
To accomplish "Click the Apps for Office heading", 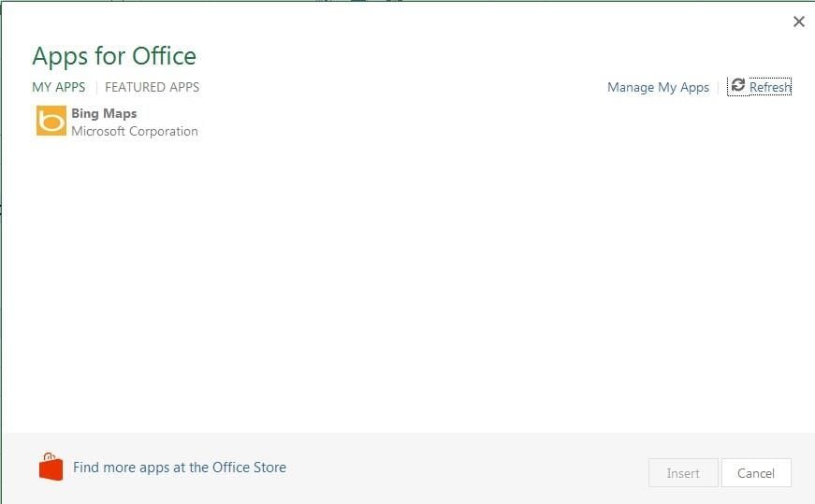I will (x=114, y=56).
